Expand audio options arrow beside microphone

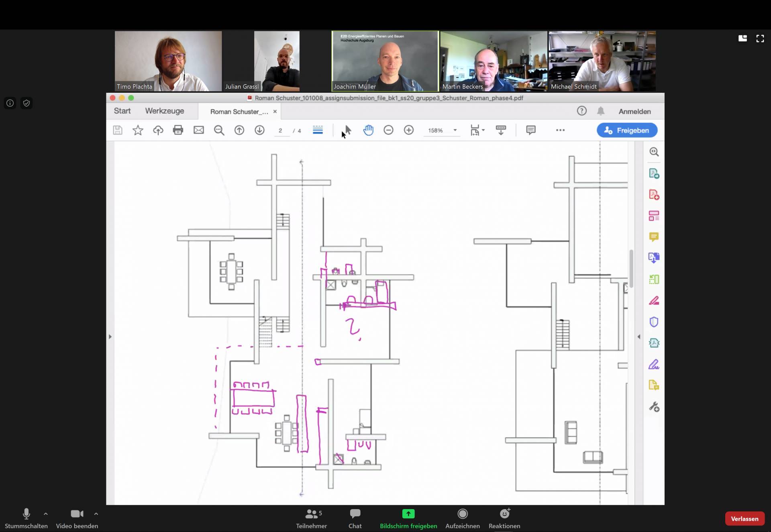[x=46, y=514]
